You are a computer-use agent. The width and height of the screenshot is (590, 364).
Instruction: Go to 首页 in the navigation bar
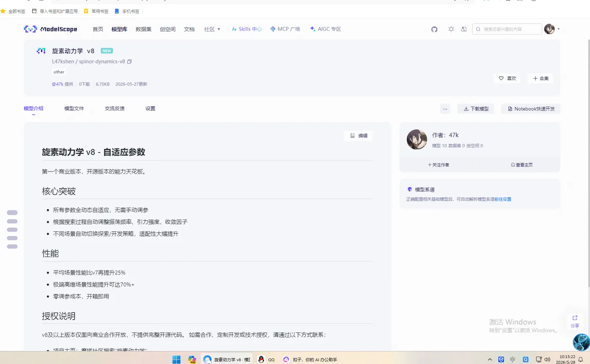[x=98, y=29]
